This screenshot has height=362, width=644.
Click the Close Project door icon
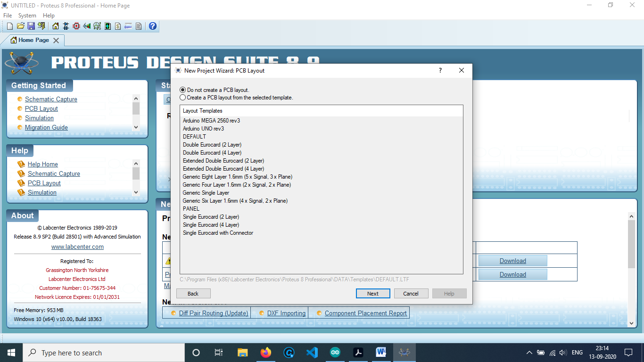click(41, 26)
